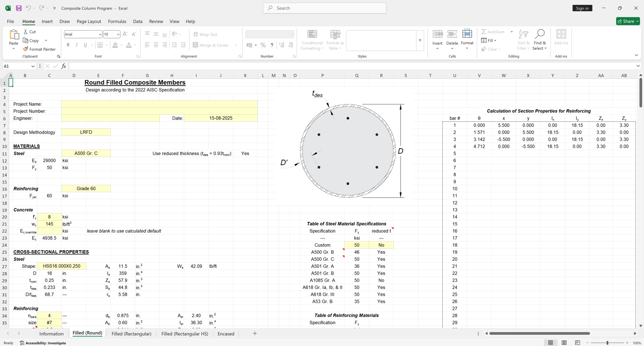This screenshot has width=644, height=346.
Task: Open the File menu
Action: (10, 21)
